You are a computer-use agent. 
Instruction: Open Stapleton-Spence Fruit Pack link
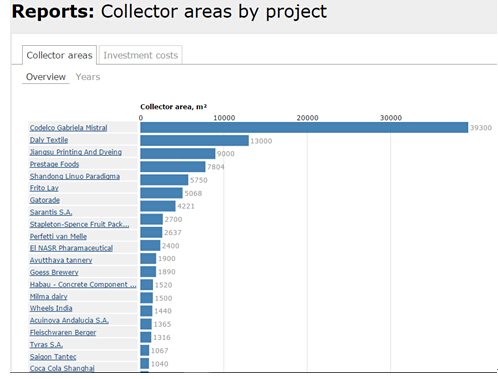(79, 224)
